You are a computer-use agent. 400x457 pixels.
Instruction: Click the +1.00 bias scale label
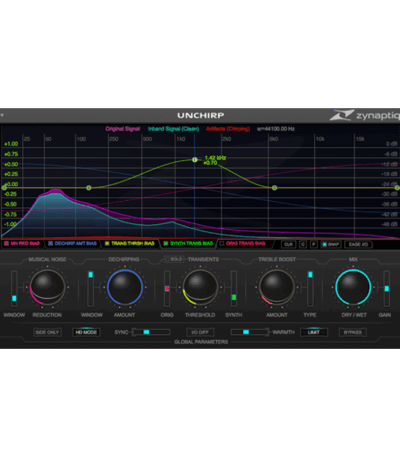11,144
